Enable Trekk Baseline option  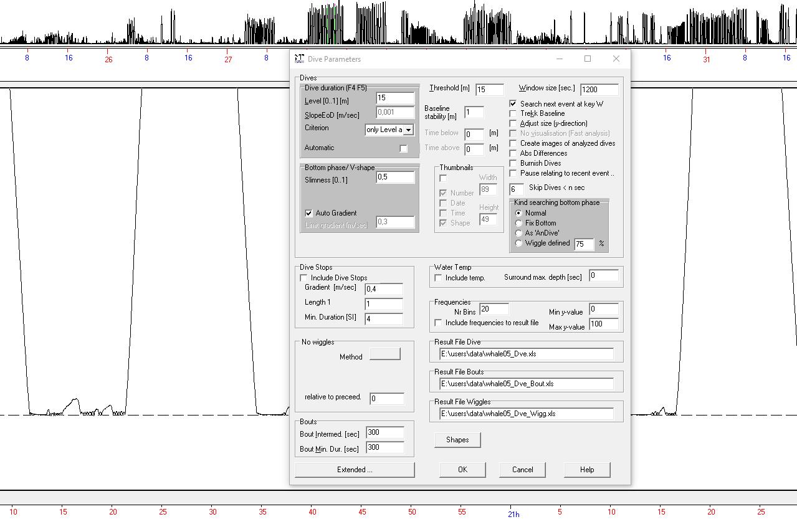(513, 114)
